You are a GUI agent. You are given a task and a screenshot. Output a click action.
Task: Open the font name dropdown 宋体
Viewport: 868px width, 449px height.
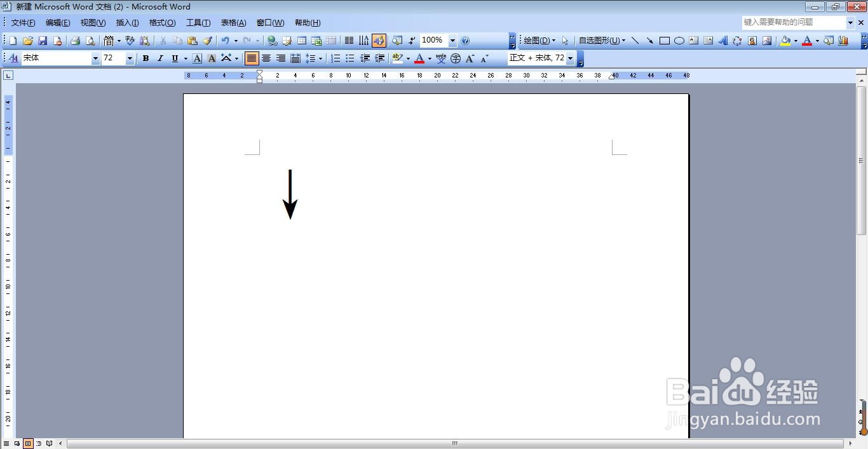pyautogui.click(x=95, y=58)
